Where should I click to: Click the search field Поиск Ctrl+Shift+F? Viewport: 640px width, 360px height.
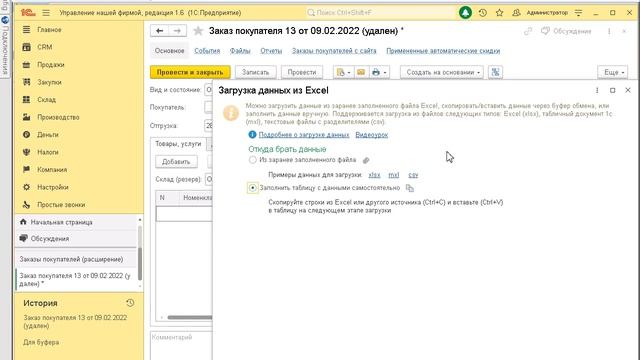pyautogui.click(x=380, y=13)
